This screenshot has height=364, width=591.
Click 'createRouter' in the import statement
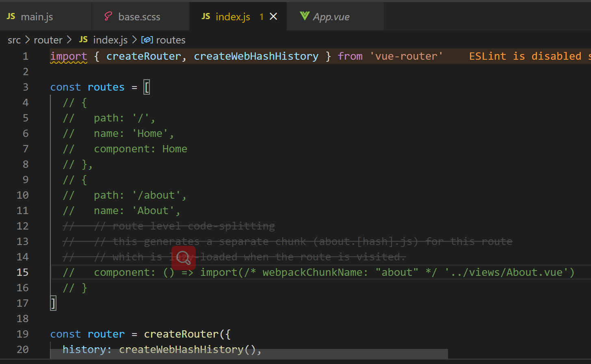pos(144,56)
